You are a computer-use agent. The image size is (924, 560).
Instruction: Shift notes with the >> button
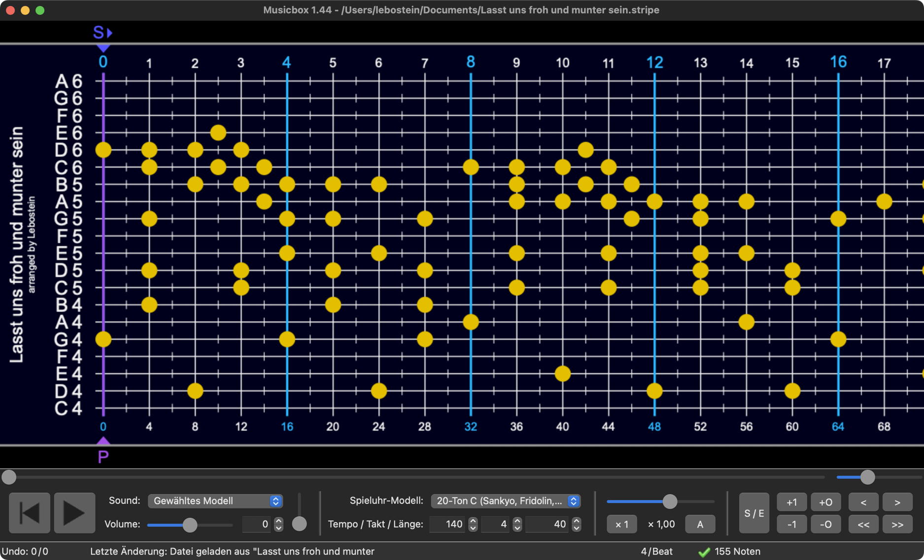(897, 525)
